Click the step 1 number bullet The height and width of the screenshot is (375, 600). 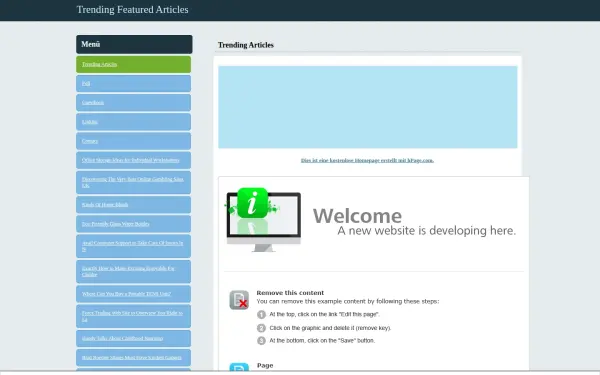coord(261,315)
